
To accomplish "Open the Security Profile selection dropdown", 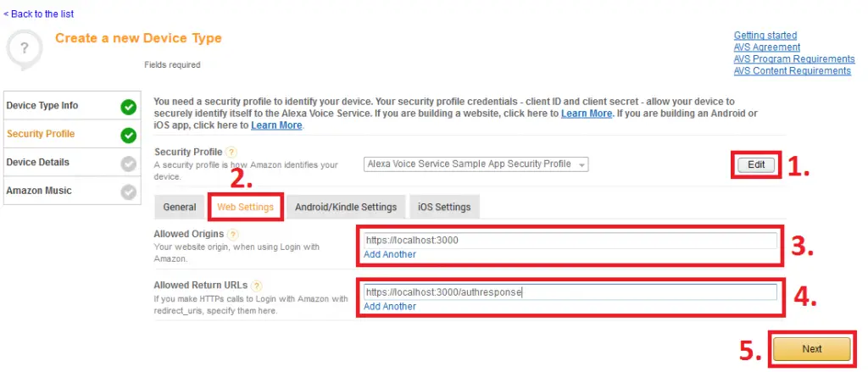I will coord(476,164).
